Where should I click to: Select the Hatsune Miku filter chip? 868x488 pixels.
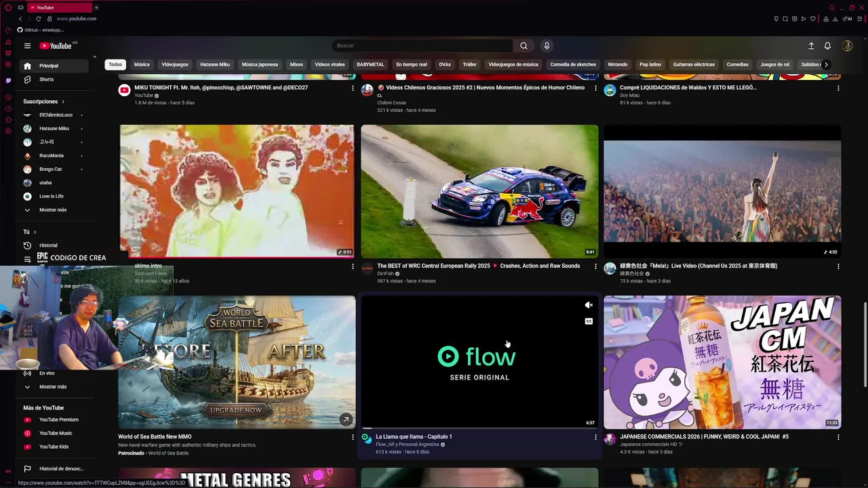[215, 64]
